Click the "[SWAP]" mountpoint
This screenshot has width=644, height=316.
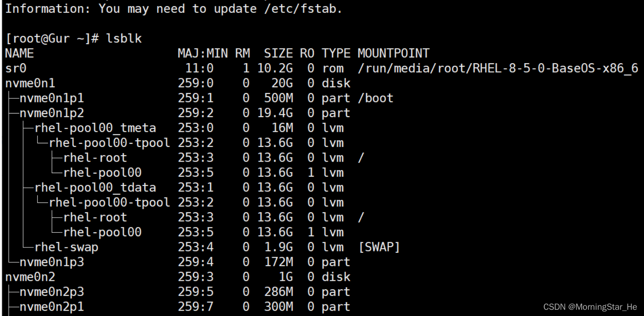379,247
